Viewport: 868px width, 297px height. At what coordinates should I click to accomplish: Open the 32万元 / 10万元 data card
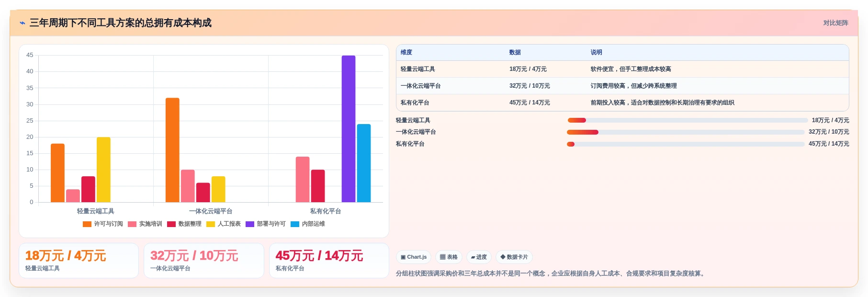204,261
